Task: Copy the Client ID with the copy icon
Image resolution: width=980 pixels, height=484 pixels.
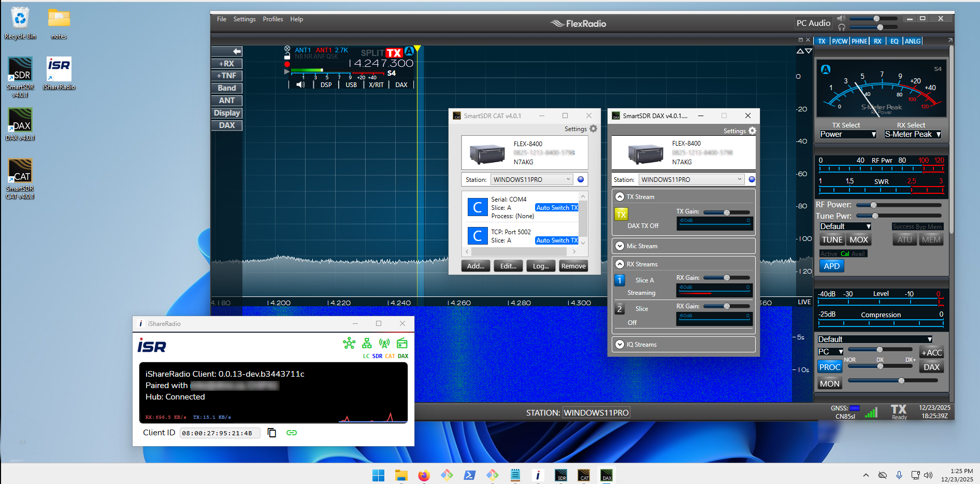Action: [x=271, y=433]
